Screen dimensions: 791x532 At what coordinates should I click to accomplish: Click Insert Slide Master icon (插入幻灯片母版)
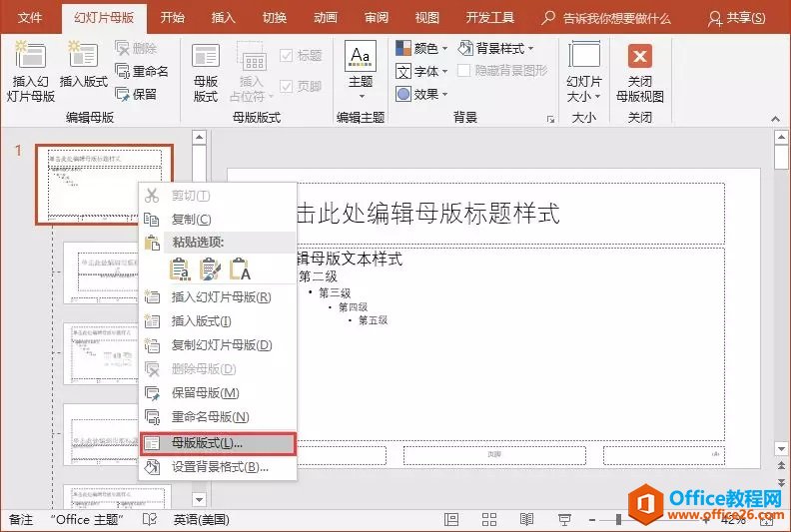pos(30,71)
